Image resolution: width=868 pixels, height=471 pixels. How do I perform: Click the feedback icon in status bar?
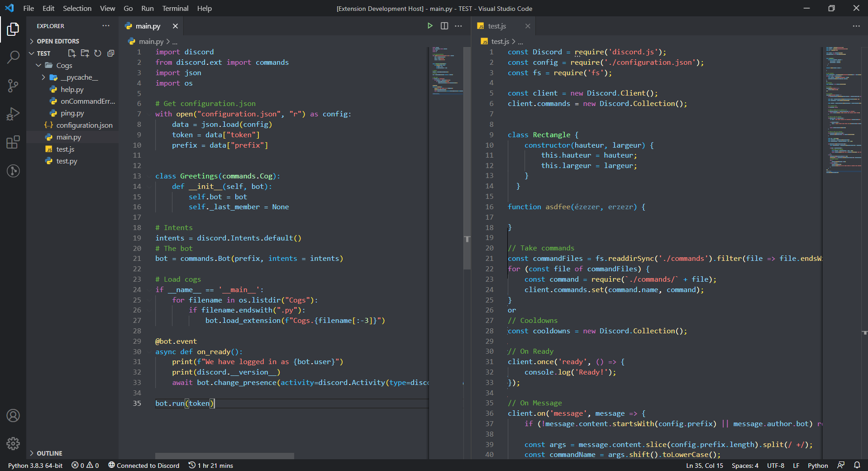click(841, 466)
